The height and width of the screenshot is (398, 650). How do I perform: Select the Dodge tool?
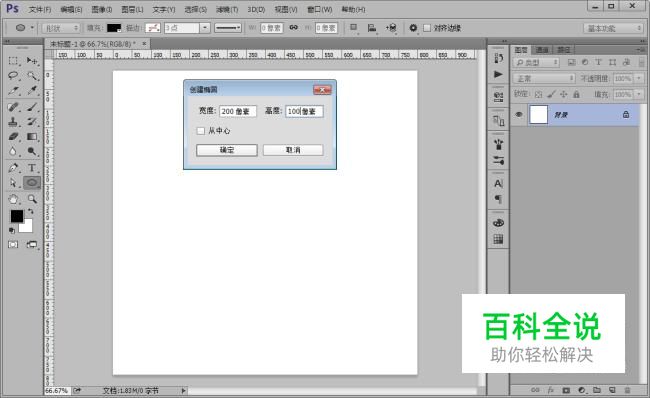click(32, 151)
